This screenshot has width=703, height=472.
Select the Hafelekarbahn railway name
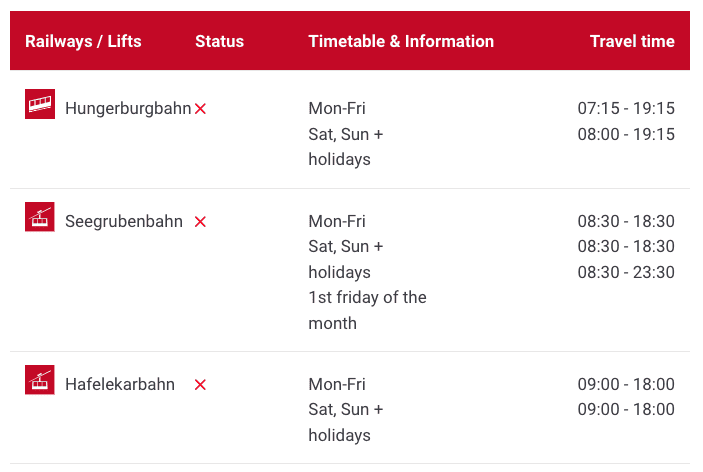[120, 385]
